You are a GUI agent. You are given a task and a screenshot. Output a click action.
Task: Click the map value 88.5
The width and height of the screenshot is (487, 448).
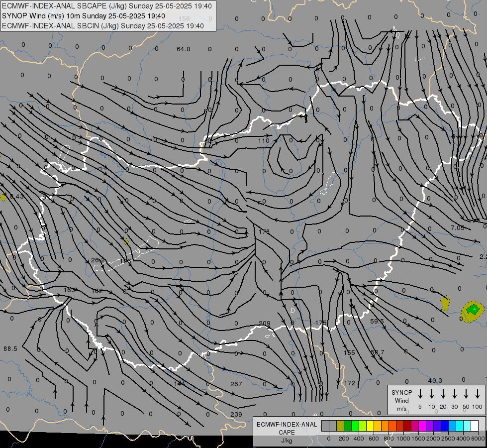coord(10,349)
